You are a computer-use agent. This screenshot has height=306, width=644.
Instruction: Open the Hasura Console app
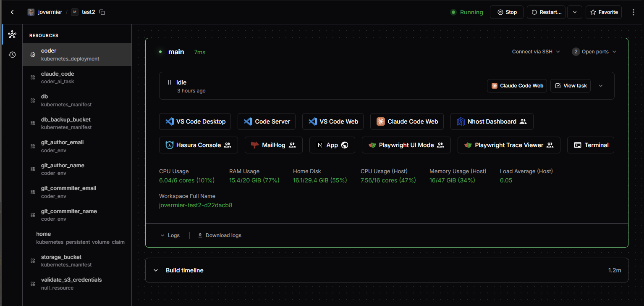click(199, 145)
